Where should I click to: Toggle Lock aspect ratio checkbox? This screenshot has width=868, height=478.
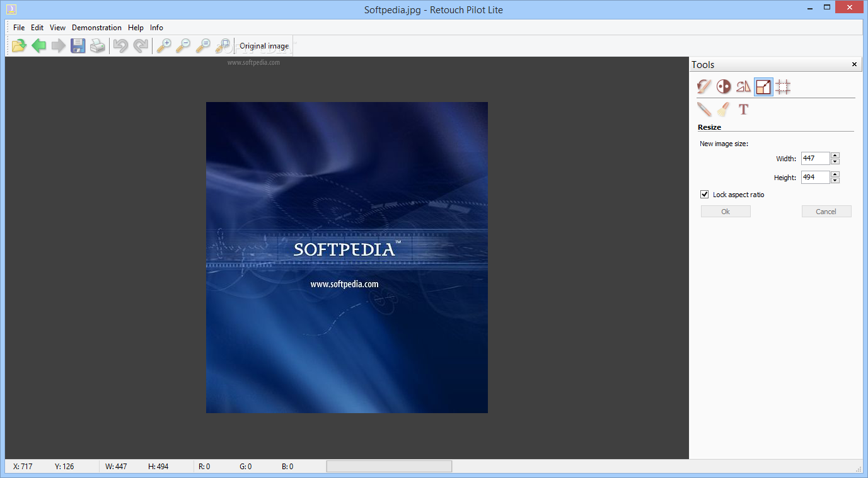(705, 195)
